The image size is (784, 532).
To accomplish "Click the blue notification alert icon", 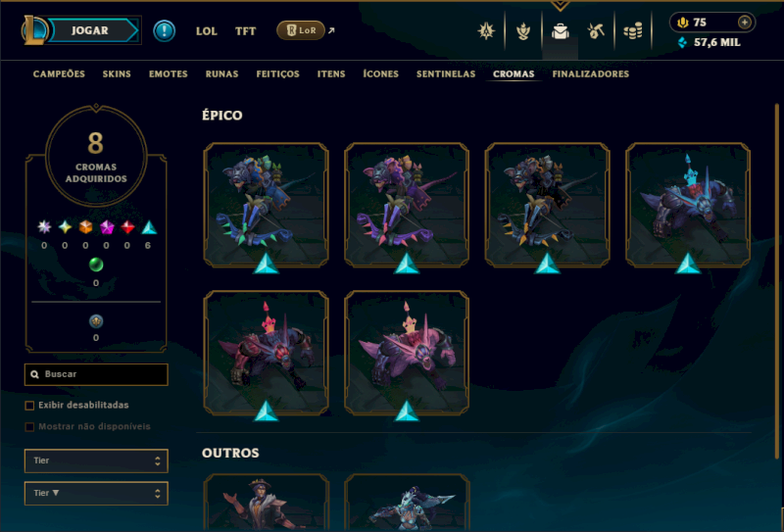I will (164, 31).
